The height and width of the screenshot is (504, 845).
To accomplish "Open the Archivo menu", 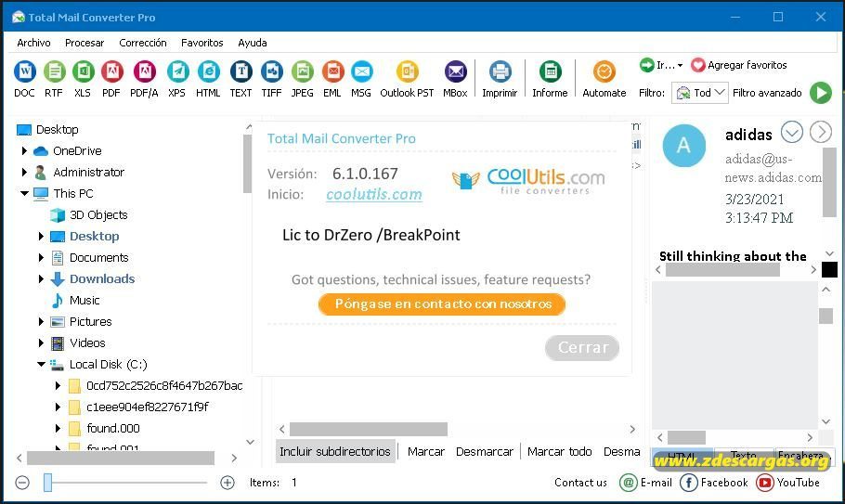I will tap(33, 43).
